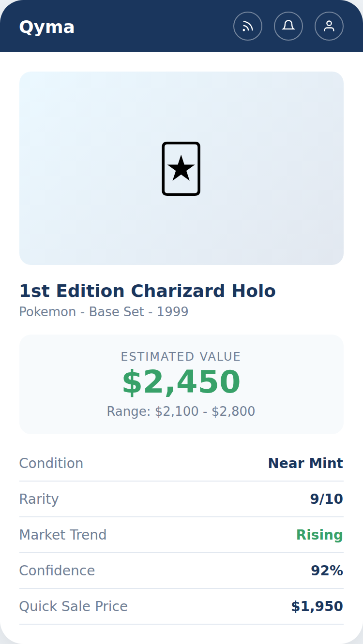Click the $1,950 quick sale price
The image size is (363, 644).
click(x=317, y=606)
